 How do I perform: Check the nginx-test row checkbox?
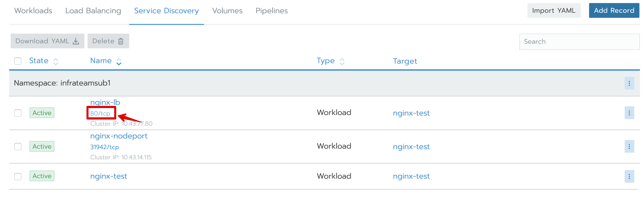(18, 176)
